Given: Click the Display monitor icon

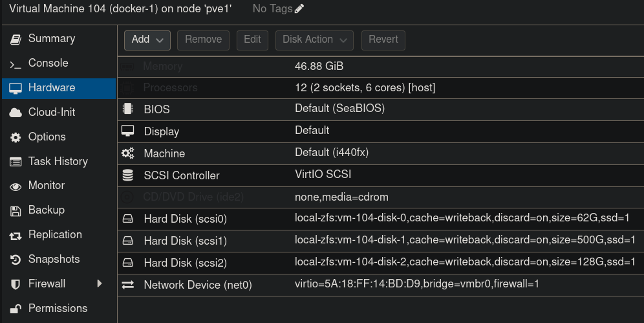Looking at the screenshot, I should (128, 131).
